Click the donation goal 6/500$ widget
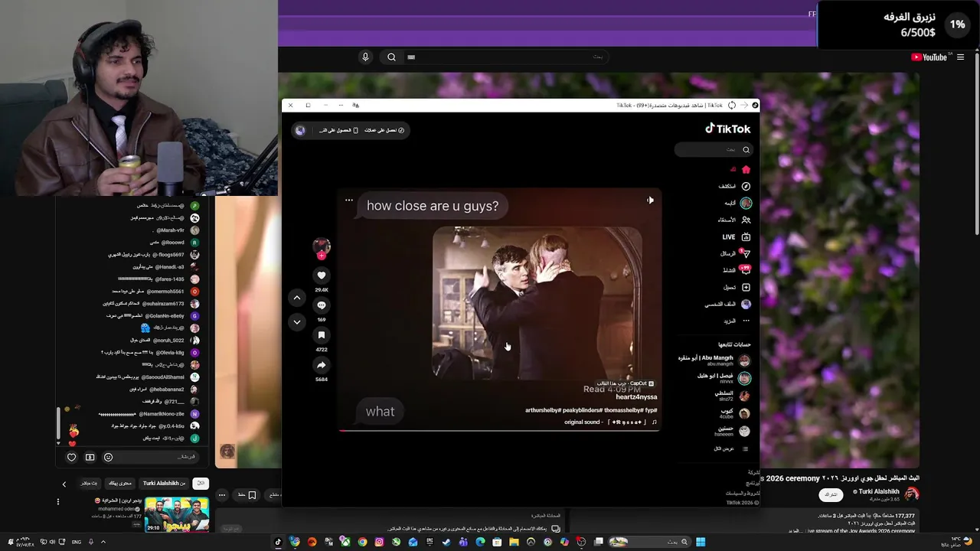This screenshot has width=980, height=551. [x=898, y=24]
